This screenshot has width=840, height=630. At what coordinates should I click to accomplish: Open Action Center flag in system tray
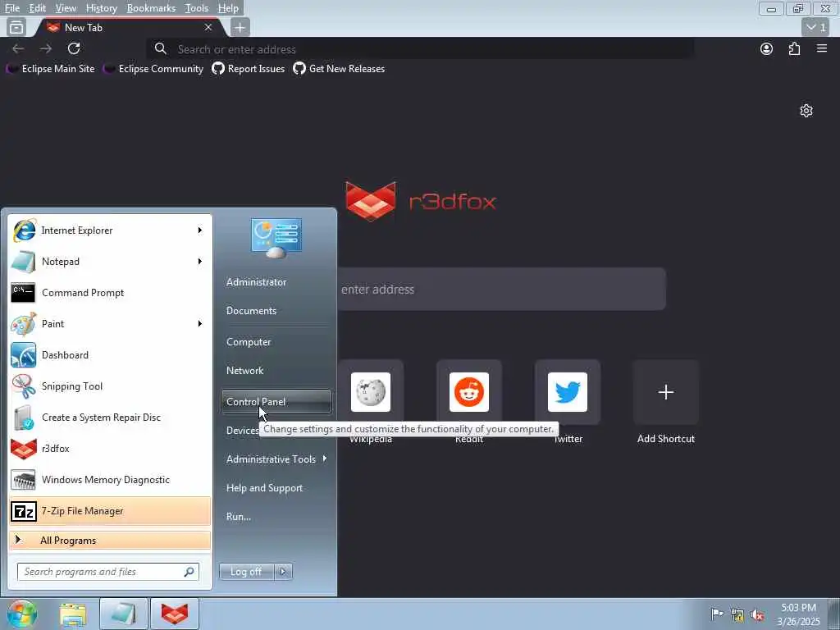pos(716,614)
